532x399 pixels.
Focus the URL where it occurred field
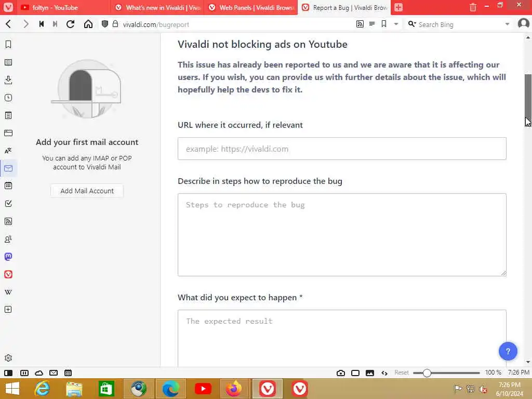click(342, 149)
